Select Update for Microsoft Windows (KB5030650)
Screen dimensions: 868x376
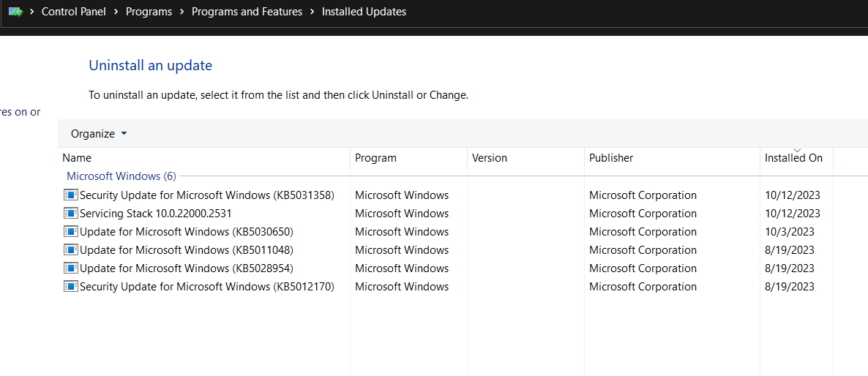(187, 231)
